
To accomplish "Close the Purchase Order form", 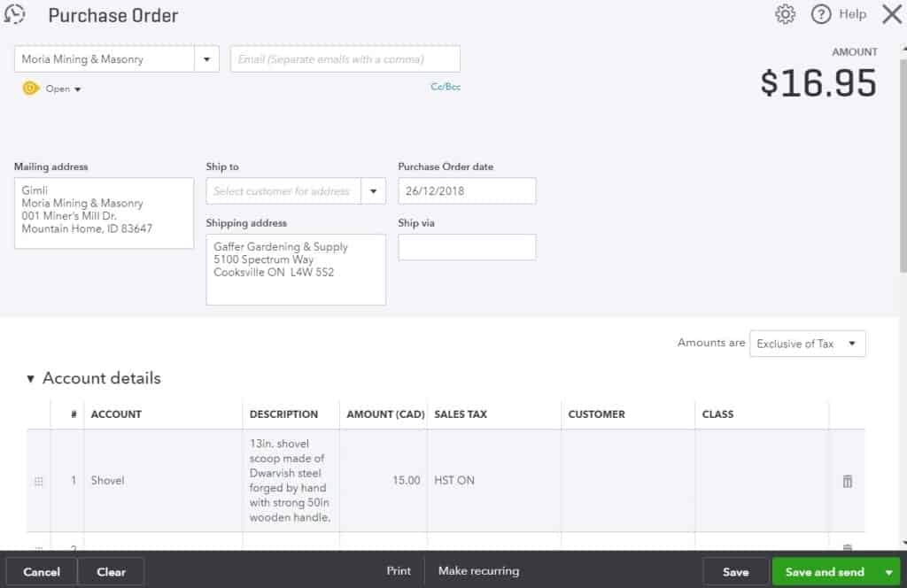I will click(890, 14).
